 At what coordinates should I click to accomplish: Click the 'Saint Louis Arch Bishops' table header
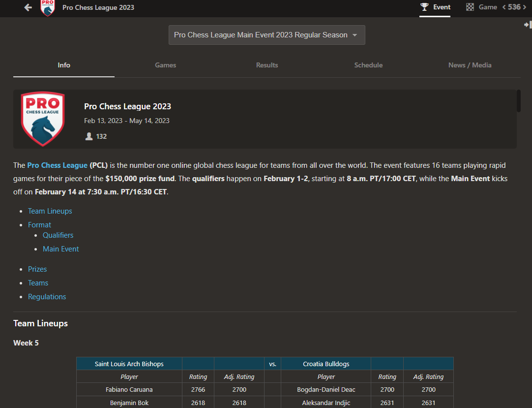point(129,364)
